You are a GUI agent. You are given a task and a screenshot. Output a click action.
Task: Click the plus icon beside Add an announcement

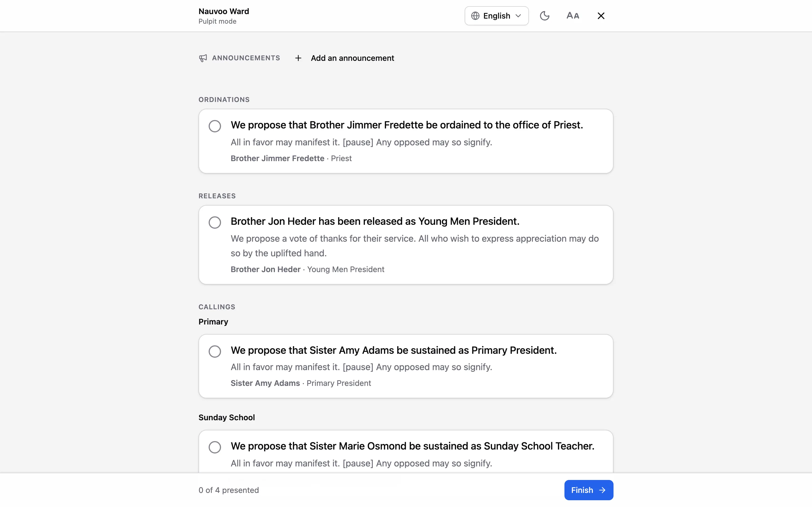click(x=298, y=58)
